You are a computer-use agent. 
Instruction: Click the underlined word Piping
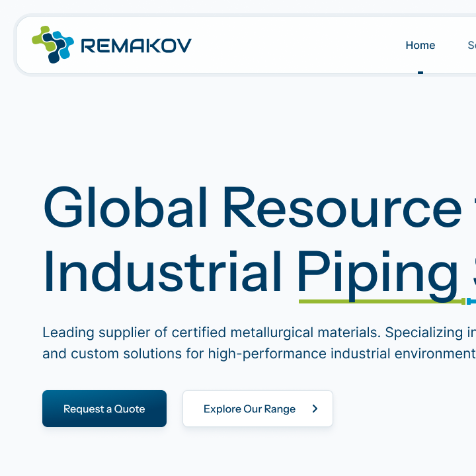(x=377, y=272)
